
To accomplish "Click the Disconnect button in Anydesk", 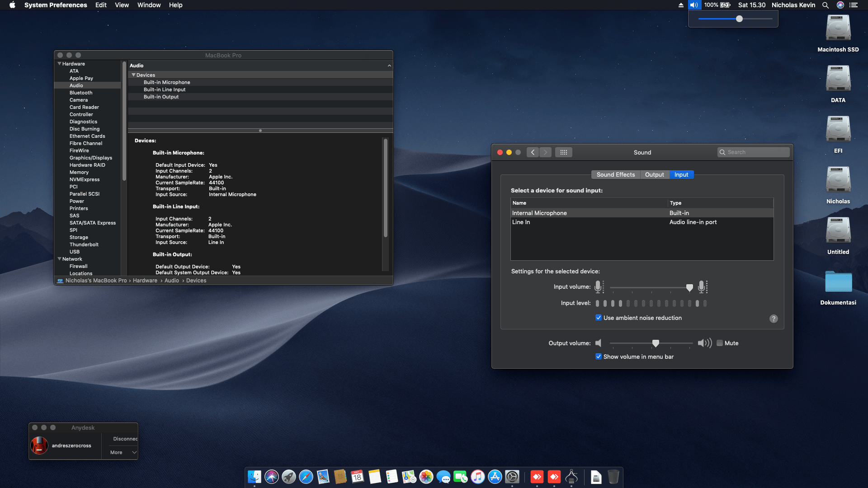I will point(125,438).
